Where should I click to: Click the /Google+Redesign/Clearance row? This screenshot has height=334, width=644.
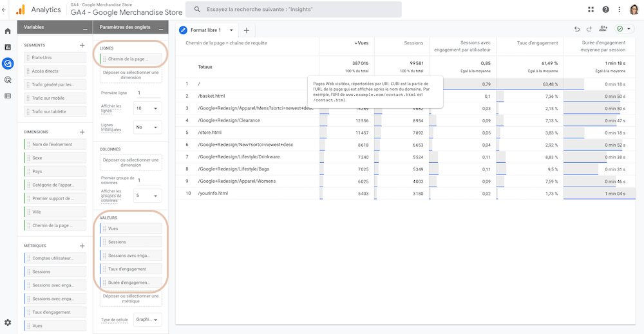pyautogui.click(x=406, y=120)
